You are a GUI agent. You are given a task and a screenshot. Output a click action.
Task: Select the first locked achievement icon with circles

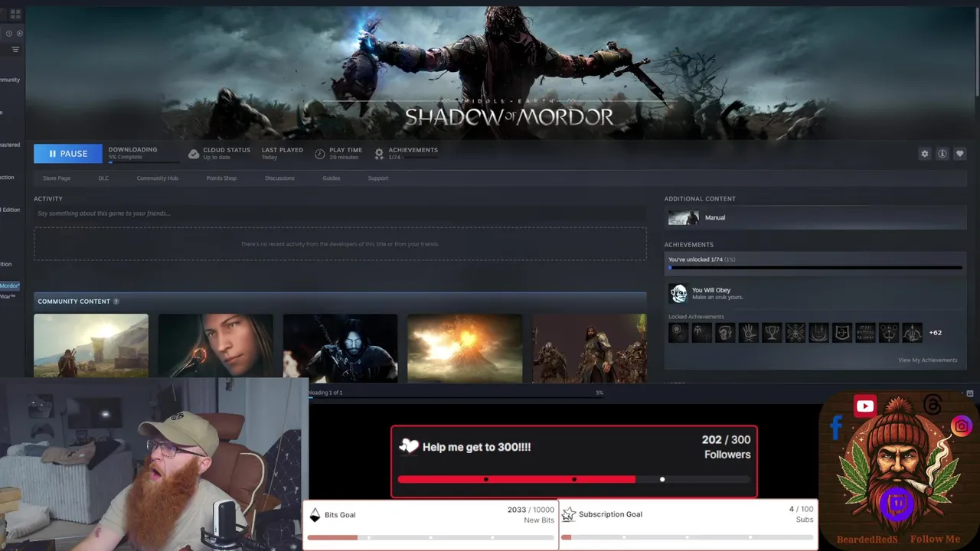[678, 333]
